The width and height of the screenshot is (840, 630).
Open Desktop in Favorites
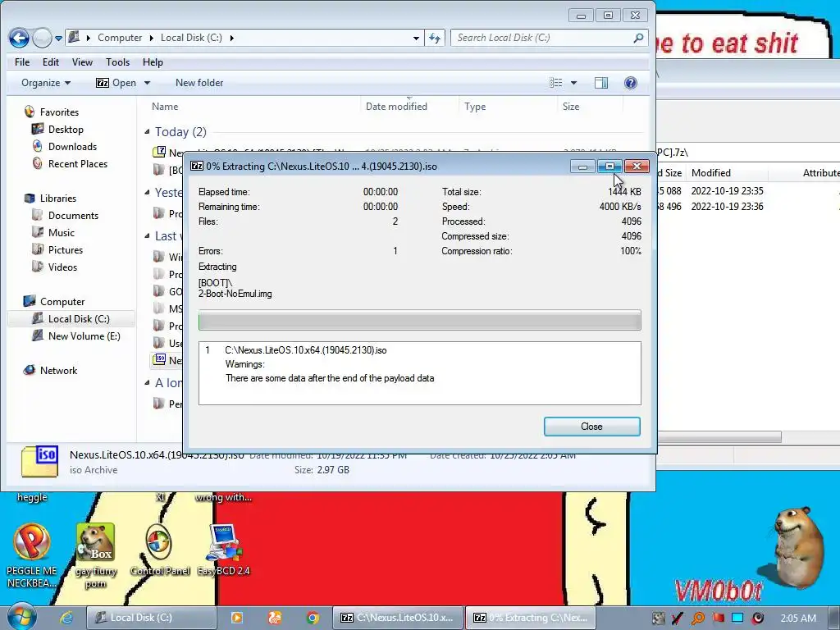[66, 129]
